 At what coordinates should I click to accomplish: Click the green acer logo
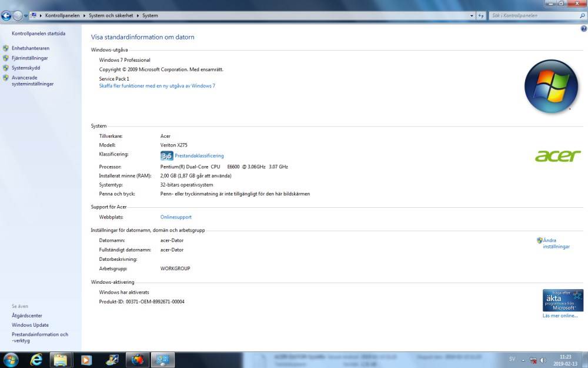click(557, 156)
